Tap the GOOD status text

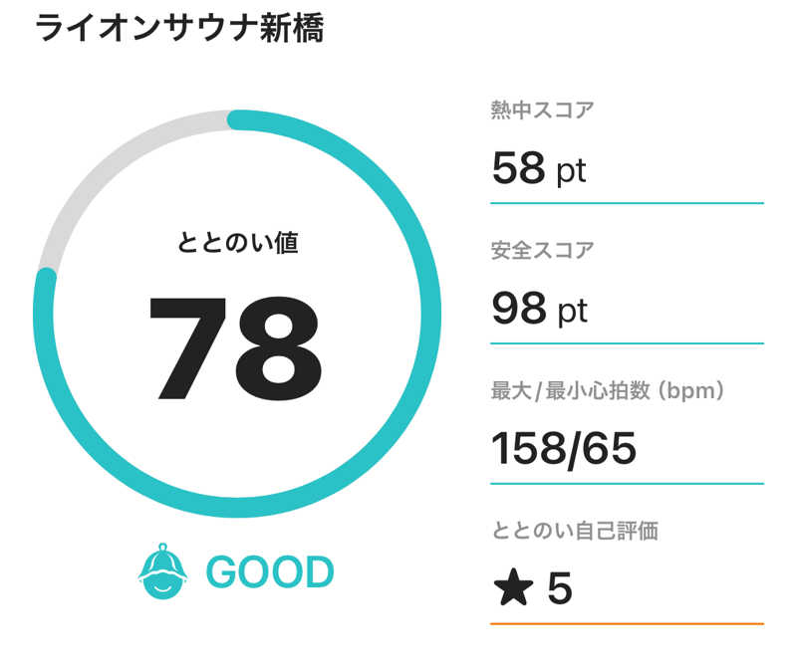(x=269, y=572)
